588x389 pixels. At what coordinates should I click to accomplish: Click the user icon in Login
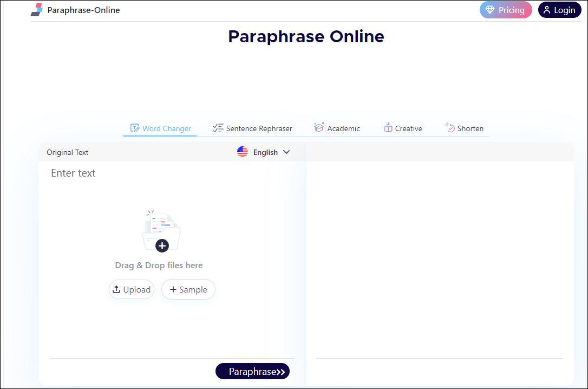click(x=547, y=10)
